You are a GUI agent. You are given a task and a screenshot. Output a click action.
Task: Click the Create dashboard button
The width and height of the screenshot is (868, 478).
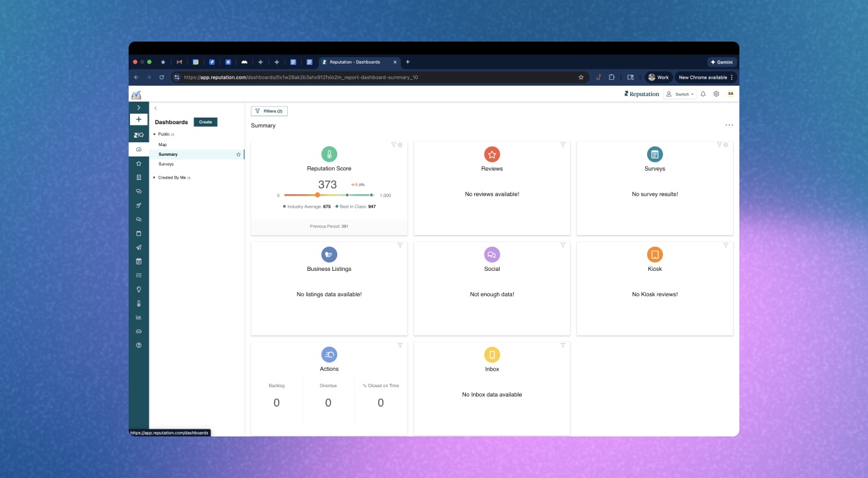point(205,122)
